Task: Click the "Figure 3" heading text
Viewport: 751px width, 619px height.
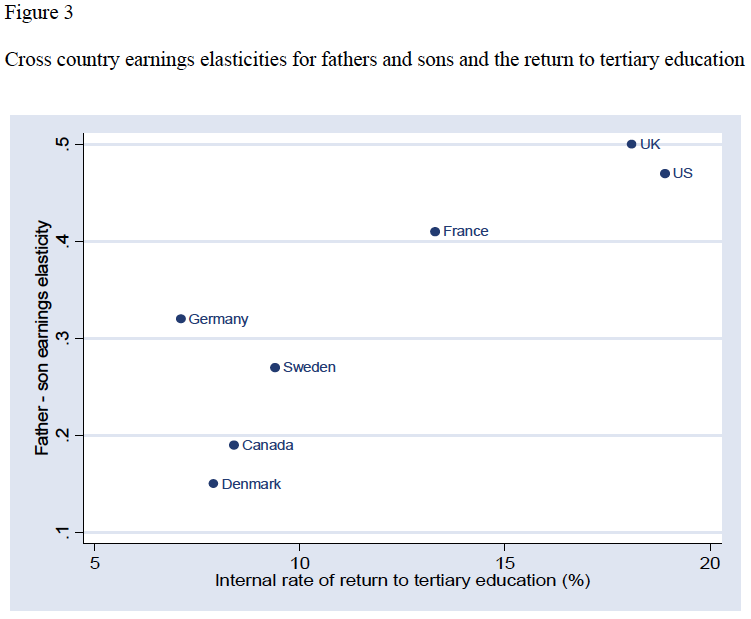Action: 39,14
